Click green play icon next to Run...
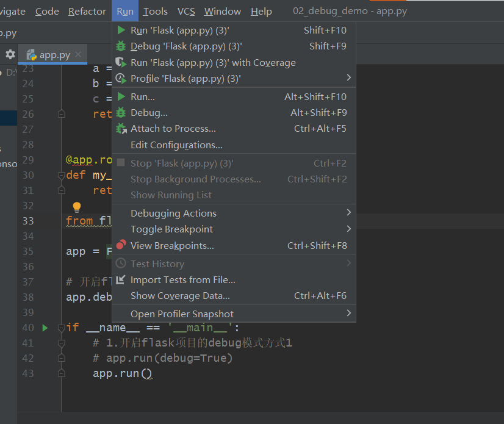 (121, 96)
